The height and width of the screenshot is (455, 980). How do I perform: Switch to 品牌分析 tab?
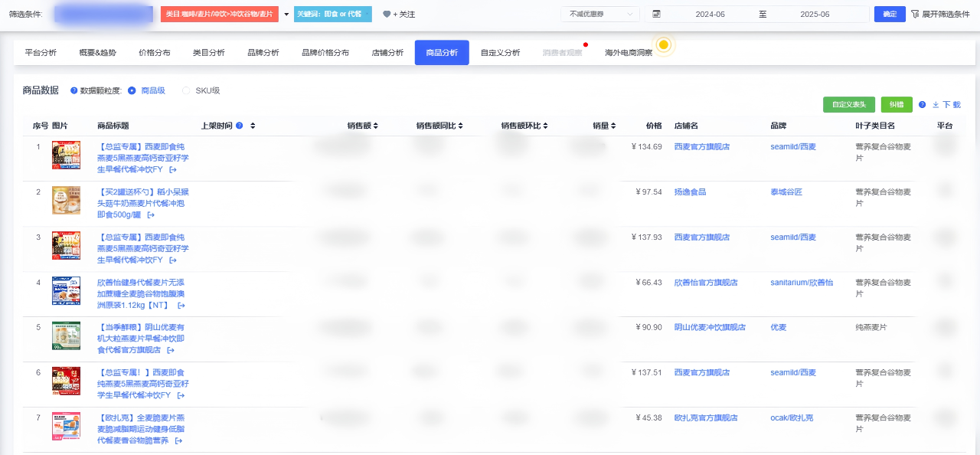[x=263, y=53]
